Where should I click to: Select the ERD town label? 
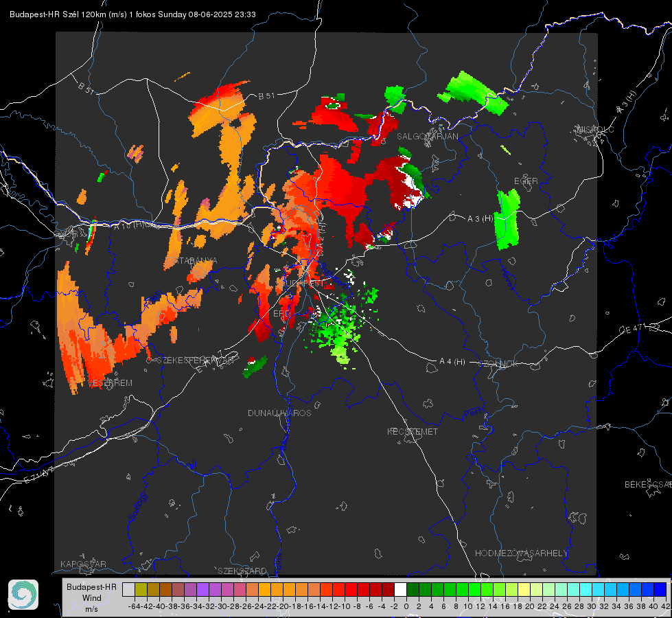click(x=281, y=314)
